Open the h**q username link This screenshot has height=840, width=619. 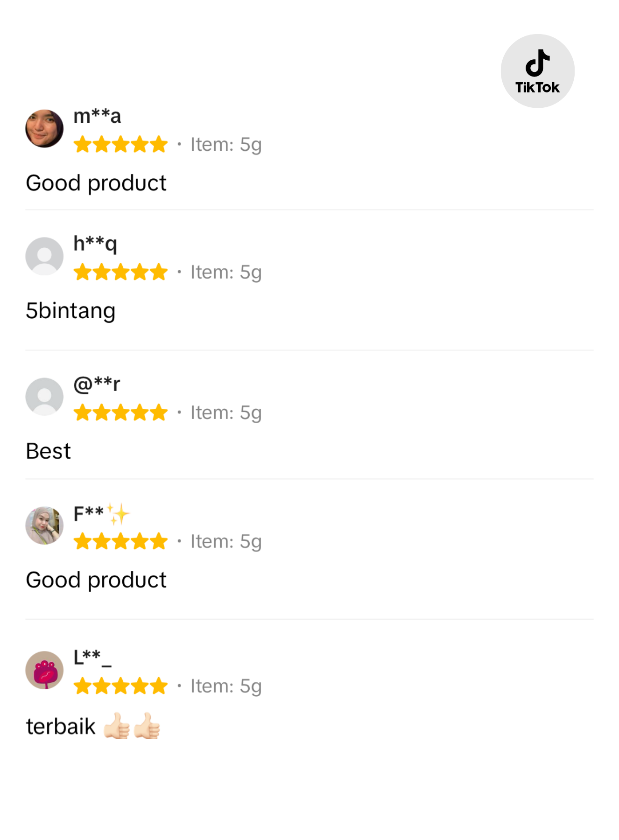point(95,243)
